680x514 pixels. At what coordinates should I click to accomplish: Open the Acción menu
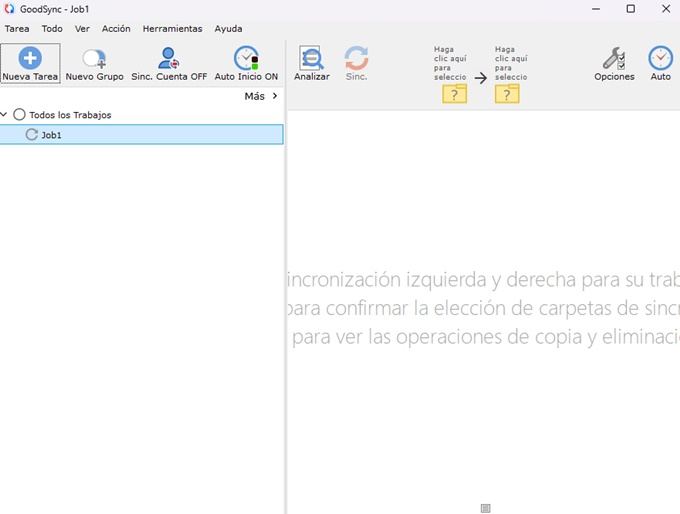click(116, 29)
